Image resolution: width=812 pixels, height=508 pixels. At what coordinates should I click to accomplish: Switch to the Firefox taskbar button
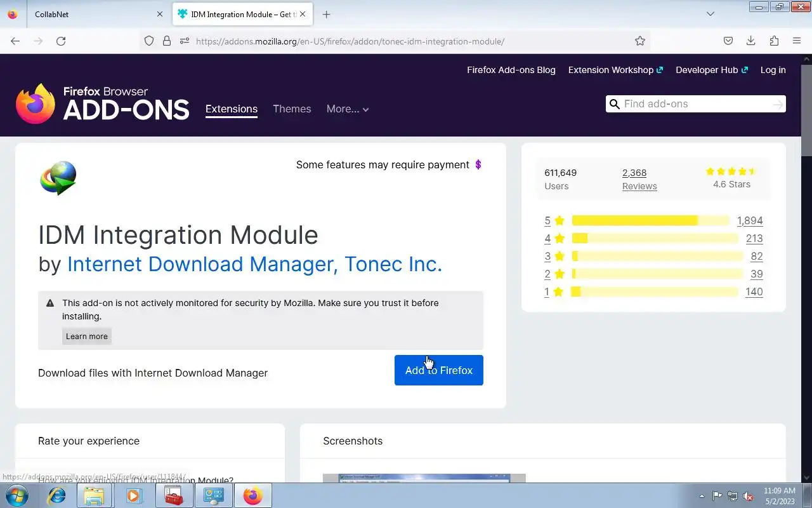pos(253,495)
